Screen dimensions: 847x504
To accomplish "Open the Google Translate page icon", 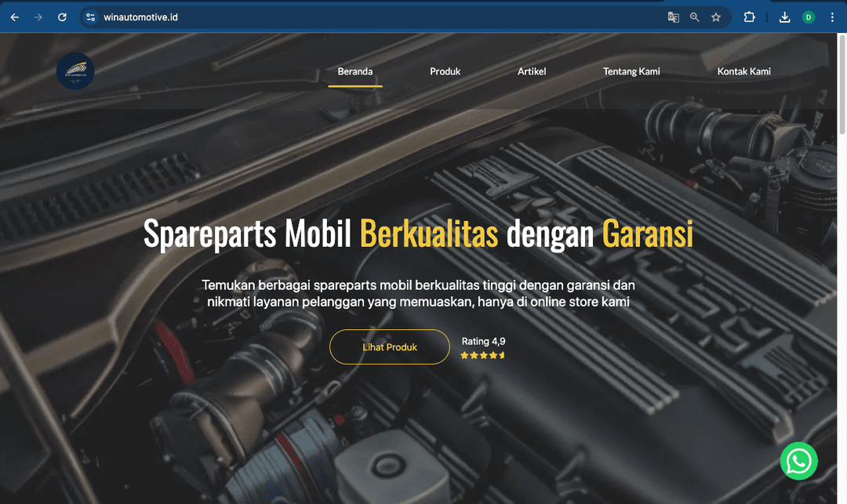I will [x=673, y=17].
